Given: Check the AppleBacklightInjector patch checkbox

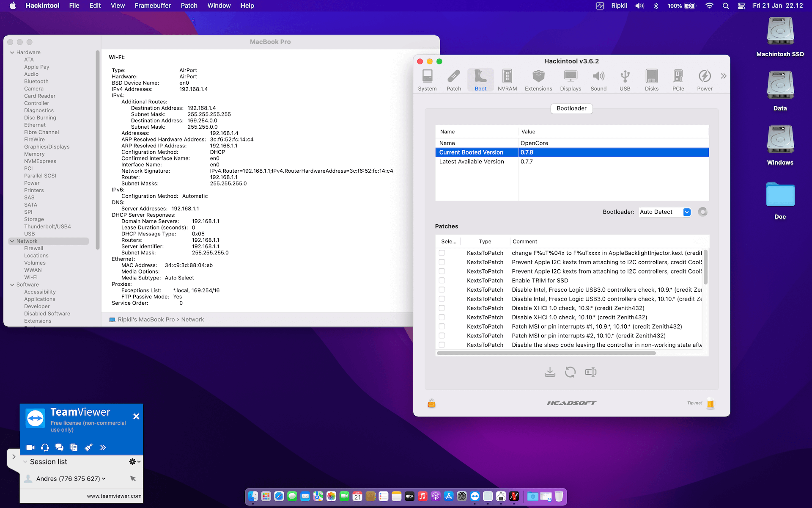Looking at the screenshot, I should pyautogui.click(x=442, y=253).
